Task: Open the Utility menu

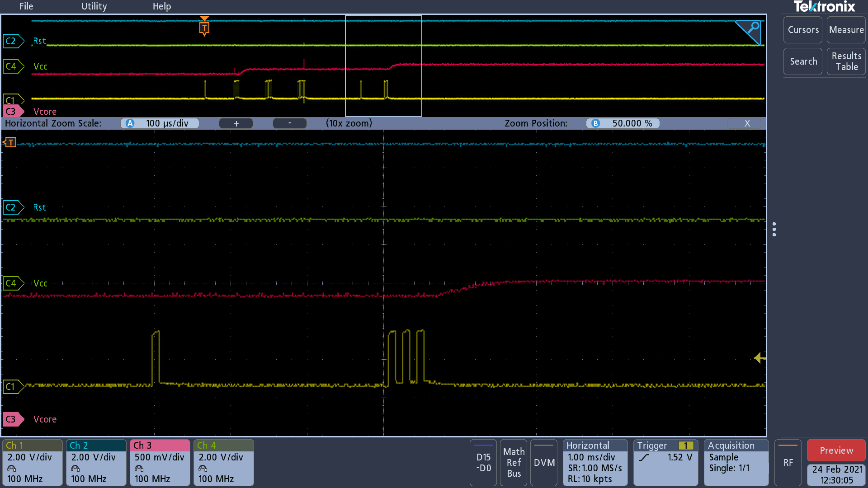Action: click(x=94, y=6)
